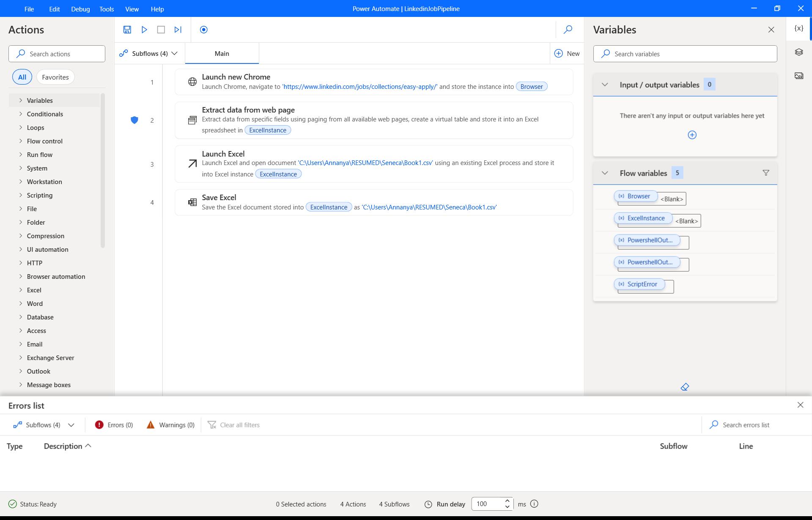Viewport: 812px width, 520px height.
Task: Toggle the Errors (0) filter
Action: tap(114, 425)
